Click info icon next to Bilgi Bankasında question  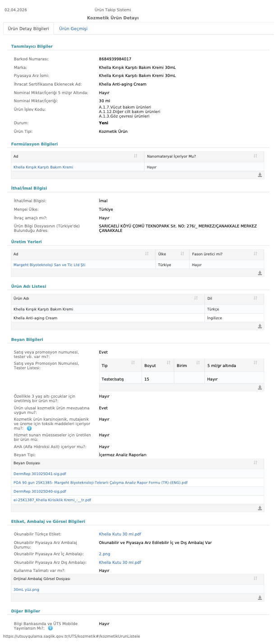[x=50, y=628]
